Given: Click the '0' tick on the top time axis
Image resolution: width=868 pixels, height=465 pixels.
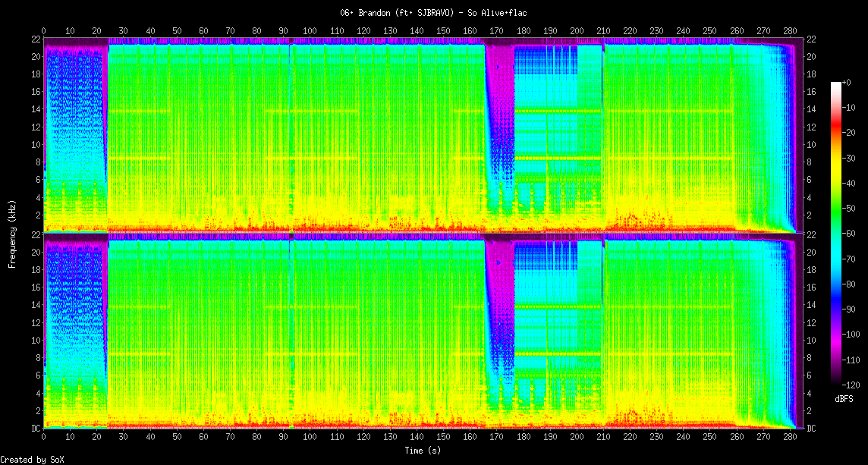Looking at the screenshot, I should pyautogui.click(x=44, y=31).
